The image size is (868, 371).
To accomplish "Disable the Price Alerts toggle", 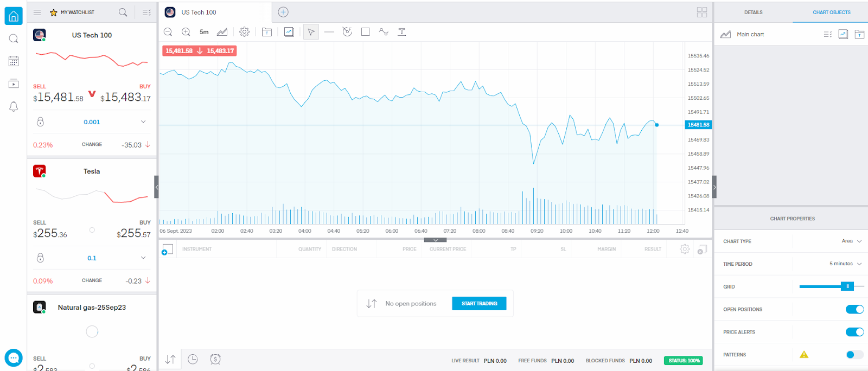I will 854,332.
